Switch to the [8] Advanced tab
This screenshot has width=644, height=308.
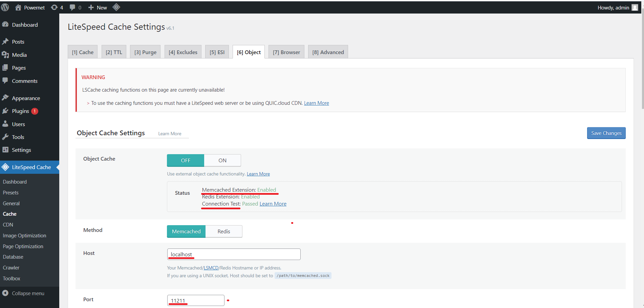click(328, 52)
